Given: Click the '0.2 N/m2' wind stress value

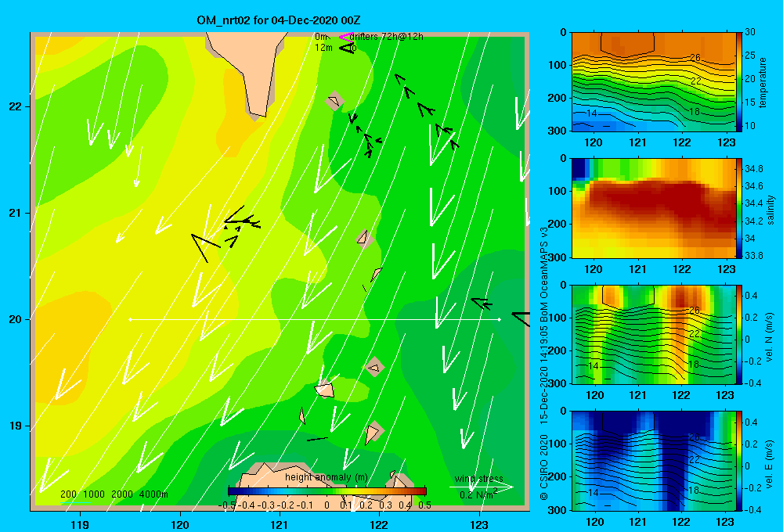Looking at the screenshot, I should pyautogui.click(x=478, y=494).
